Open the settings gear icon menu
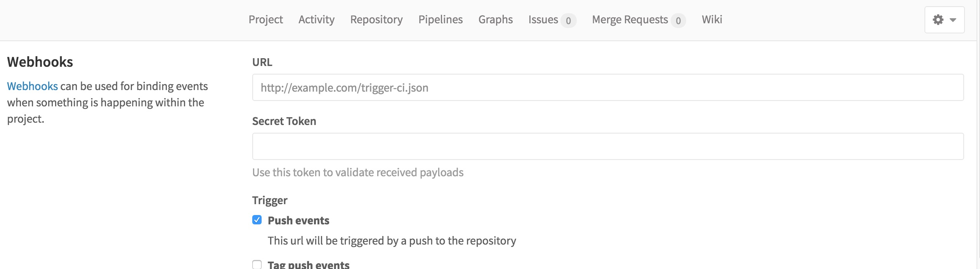 tap(938, 20)
